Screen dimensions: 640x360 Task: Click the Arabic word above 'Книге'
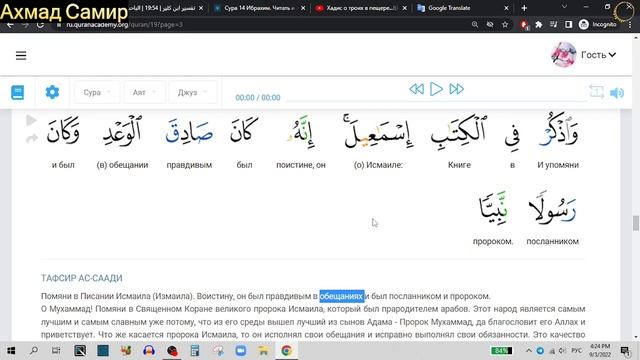459,131
